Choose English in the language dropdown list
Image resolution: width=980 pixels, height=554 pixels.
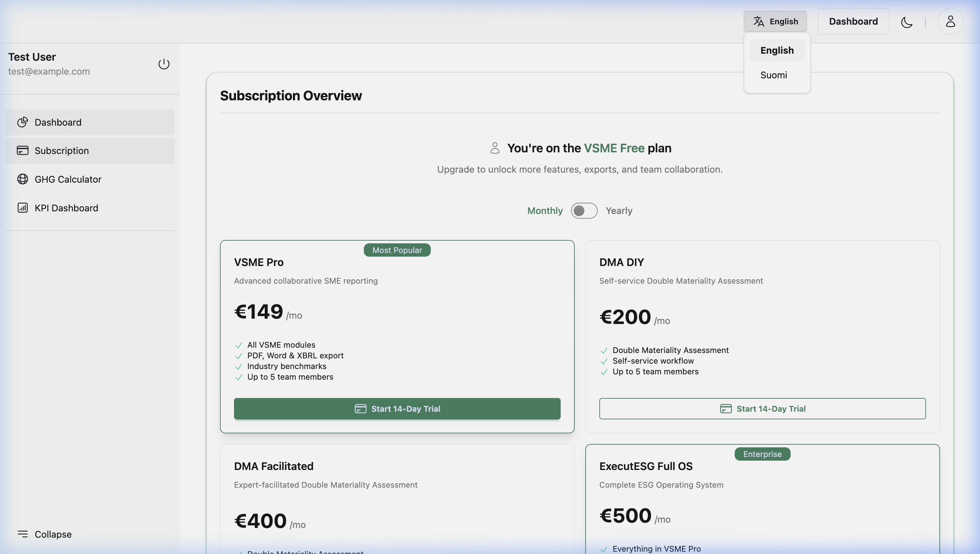(776, 50)
